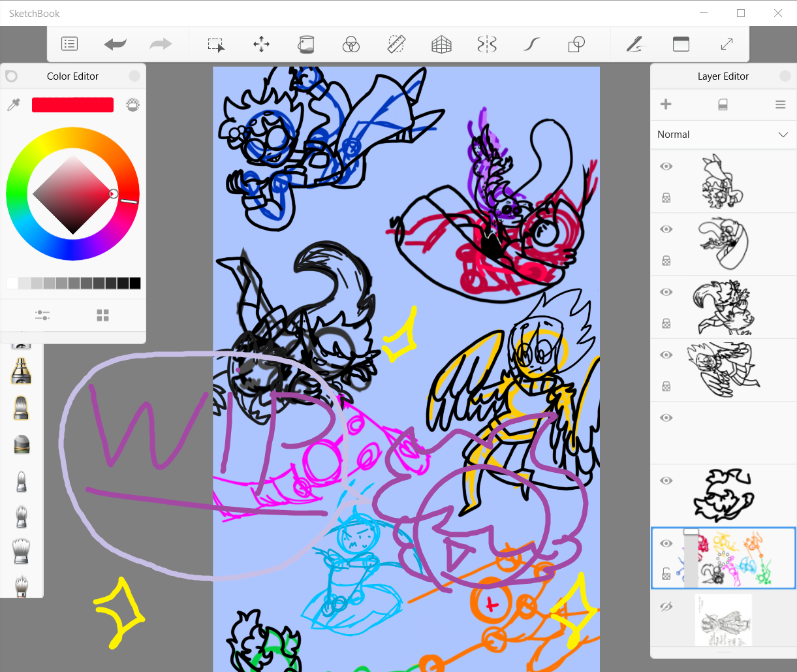Select the medium bristle brush below the pointed brush
This screenshot has height=672, width=797.
(22, 517)
